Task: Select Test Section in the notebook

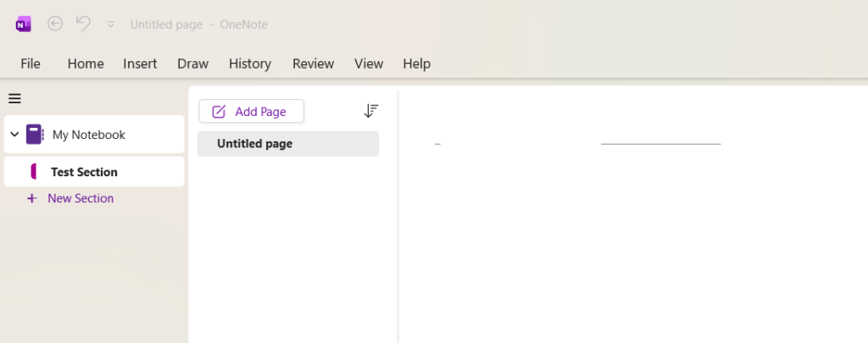Action: click(x=84, y=172)
